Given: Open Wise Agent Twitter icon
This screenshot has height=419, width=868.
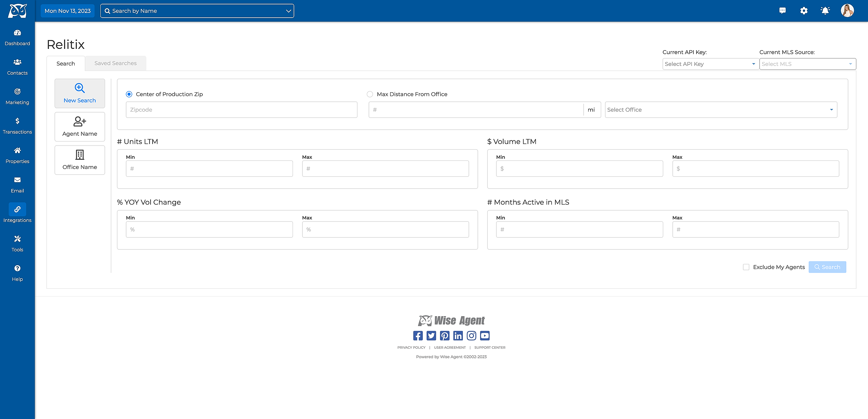Looking at the screenshot, I should (431, 336).
